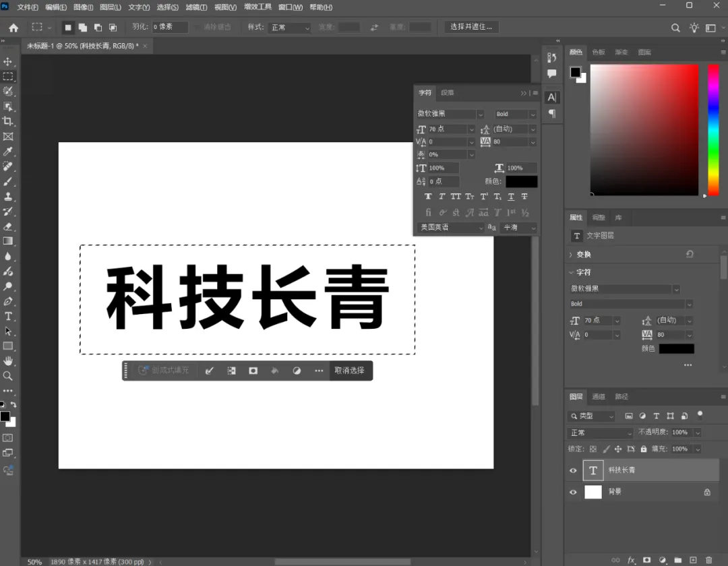Click the 取消选择 button in the contextual taskbar

[x=349, y=371]
